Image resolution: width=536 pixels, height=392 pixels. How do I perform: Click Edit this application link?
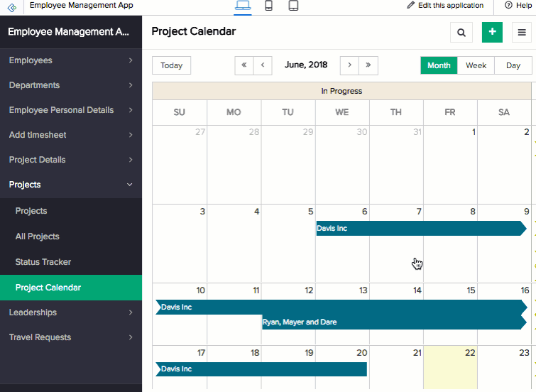tap(445, 6)
